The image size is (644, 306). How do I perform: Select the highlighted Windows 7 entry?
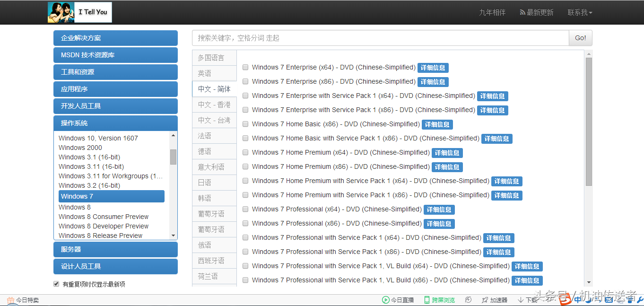tap(112, 196)
